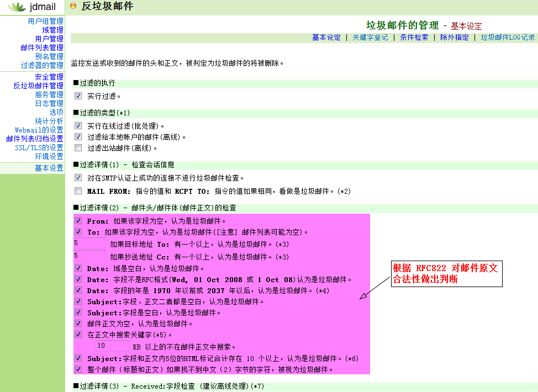
Task: Open 安全管理 section
Action: coord(49,77)
